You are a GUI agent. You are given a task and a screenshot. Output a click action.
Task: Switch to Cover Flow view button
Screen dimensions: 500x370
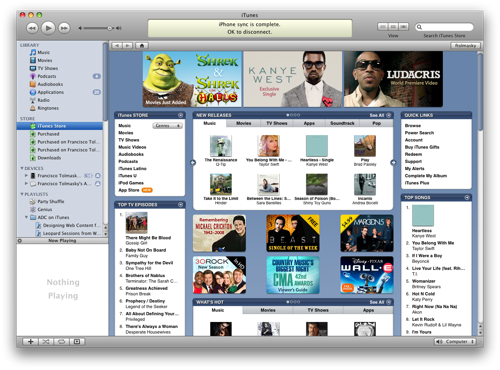(x=404, y=27)
